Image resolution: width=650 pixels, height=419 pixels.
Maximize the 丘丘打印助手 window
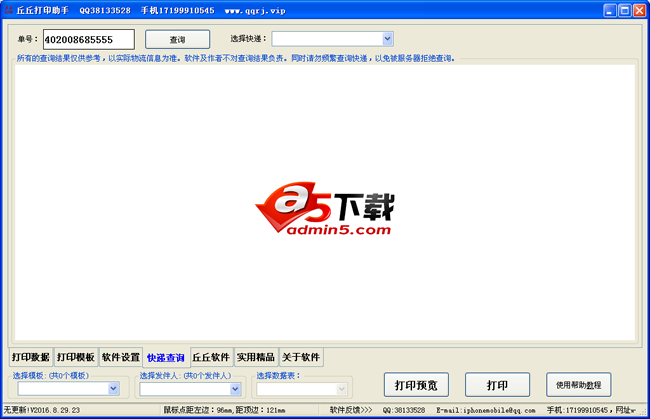[625, 10]
